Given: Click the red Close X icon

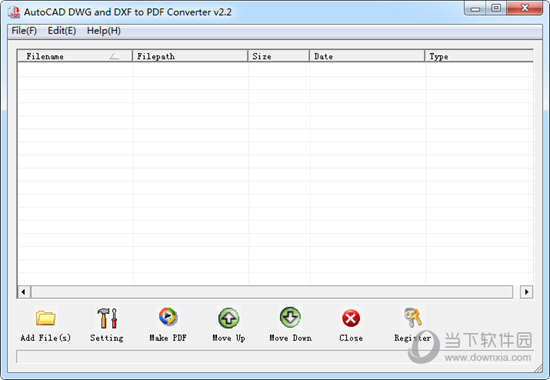Looking at the screenshot, I should [351, 318].
